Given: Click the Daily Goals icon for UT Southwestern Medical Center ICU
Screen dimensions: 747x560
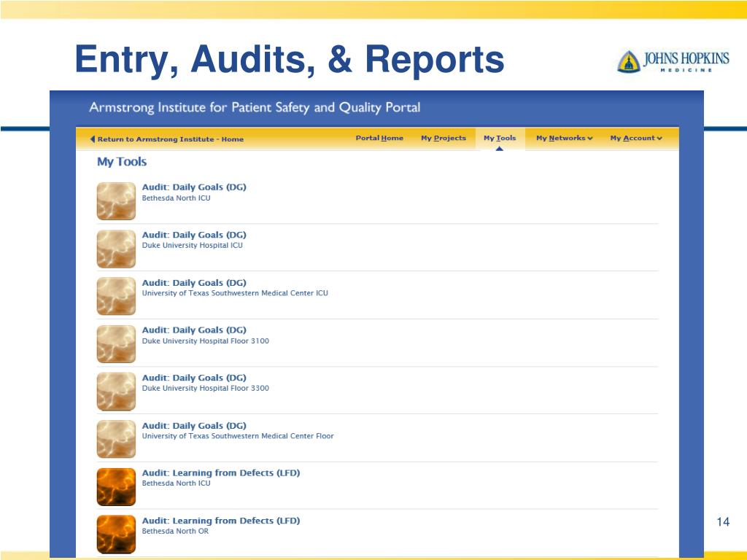Looking at the screenshot, I should pyautogui.click(x=116, y=297).
